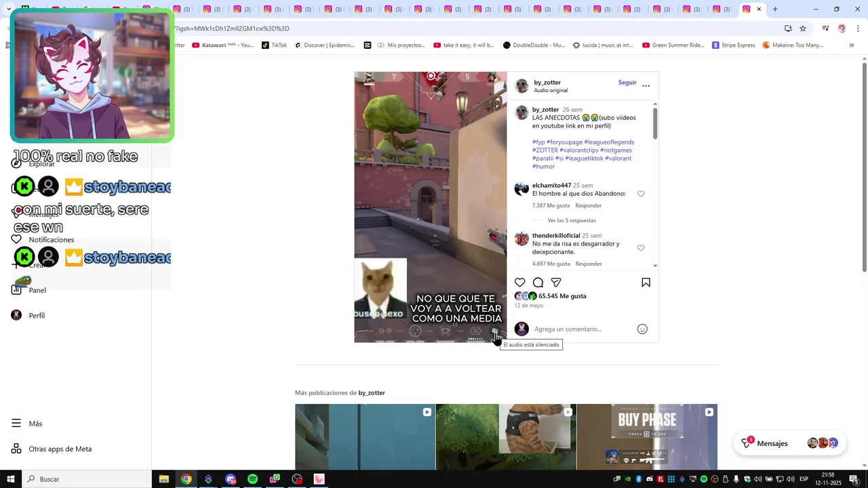Image resolution: width=868 pixels, height=488 pixels.
Task: Open a new browser tab
Action: (x=775, y=9)
